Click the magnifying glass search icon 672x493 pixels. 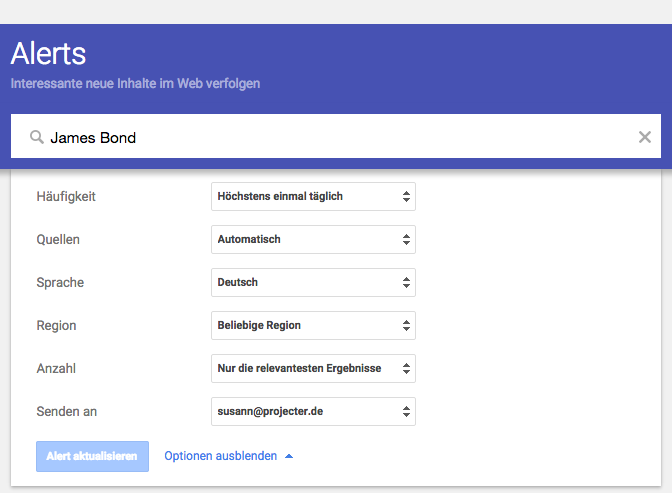(37, 137)
